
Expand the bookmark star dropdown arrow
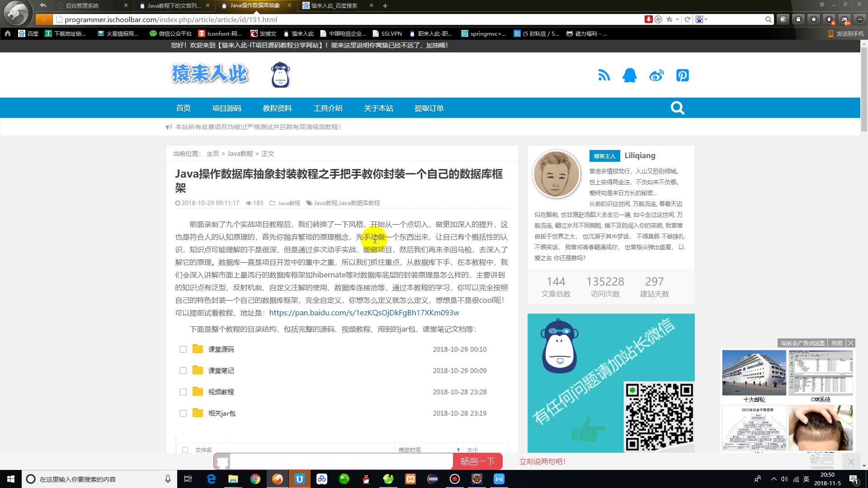pyautogui.click(x=677, y=19)
